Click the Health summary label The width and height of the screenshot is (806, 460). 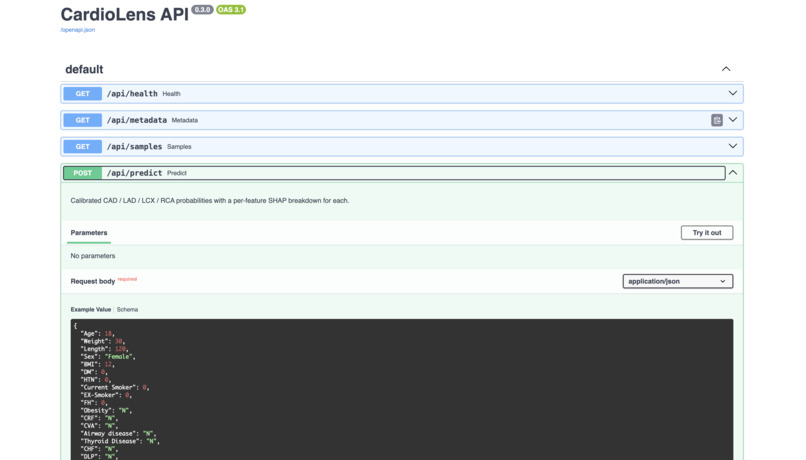point(171,94)
